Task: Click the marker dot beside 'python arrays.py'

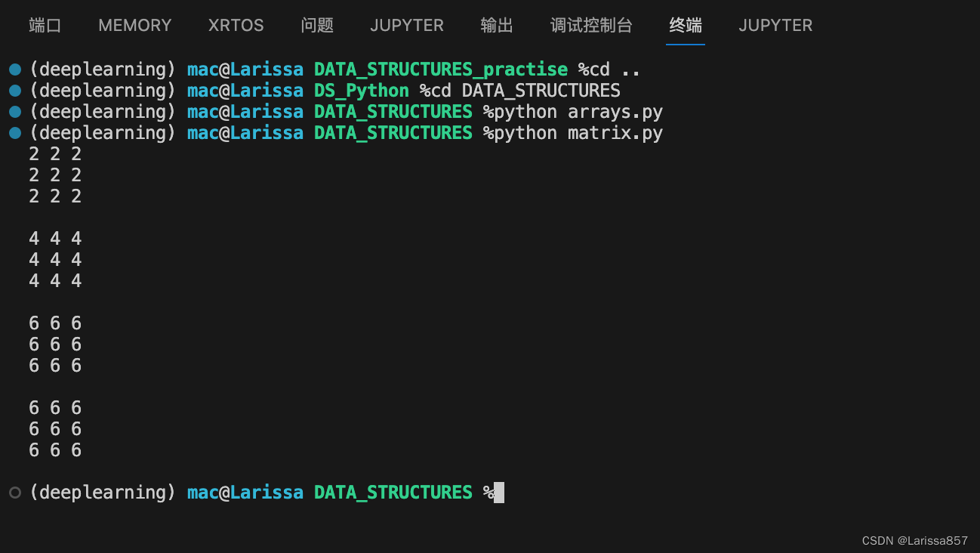Action: pos(15,112)
